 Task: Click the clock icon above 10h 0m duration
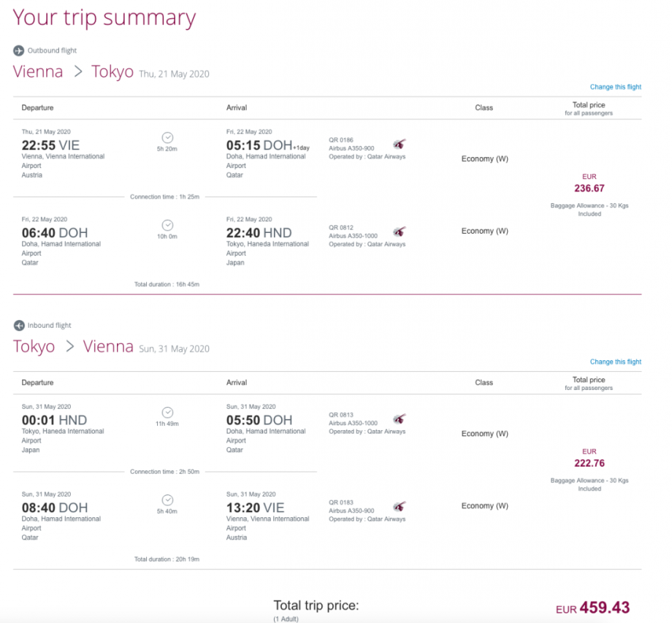click(167, 225)
